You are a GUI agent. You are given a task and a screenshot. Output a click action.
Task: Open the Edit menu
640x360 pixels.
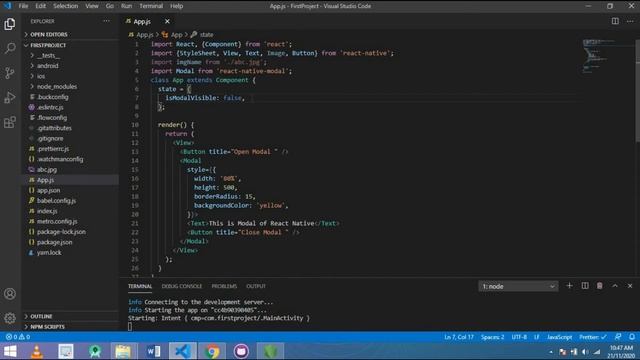point(40,6)
